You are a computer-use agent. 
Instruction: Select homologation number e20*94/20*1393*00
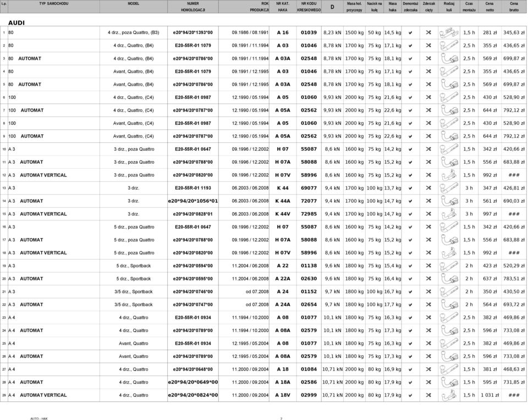[x=193, y=32]
